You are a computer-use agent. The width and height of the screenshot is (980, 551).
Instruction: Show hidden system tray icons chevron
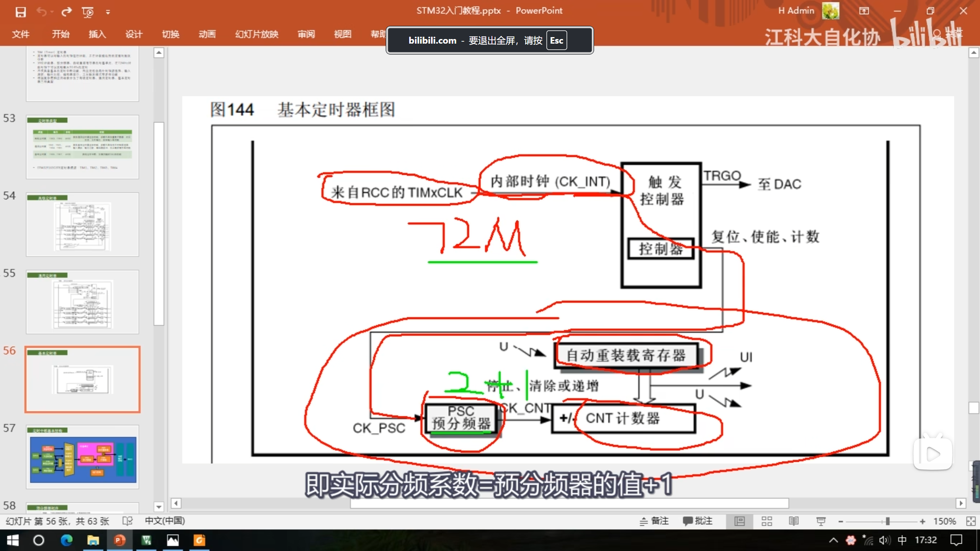click(833, 540)
